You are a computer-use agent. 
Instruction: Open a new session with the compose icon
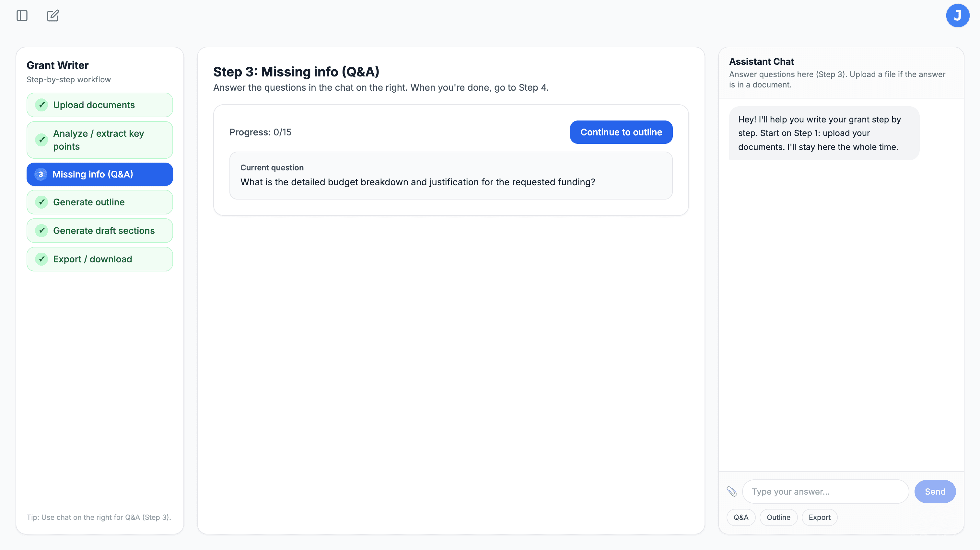53,16
